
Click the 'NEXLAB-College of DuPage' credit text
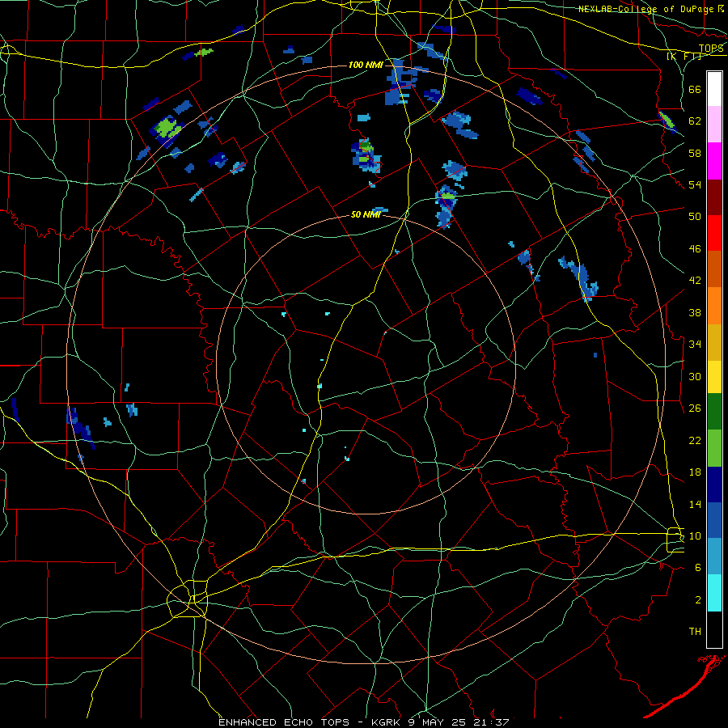(646, 9)
